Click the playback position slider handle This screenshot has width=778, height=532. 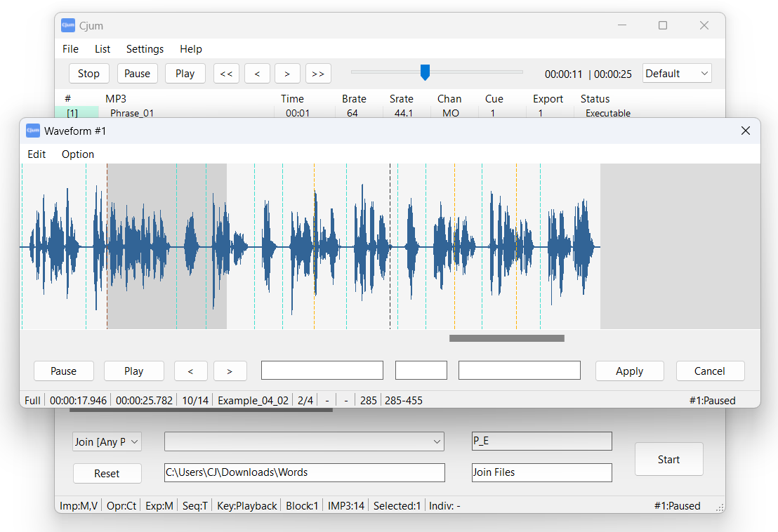point(425,72)
